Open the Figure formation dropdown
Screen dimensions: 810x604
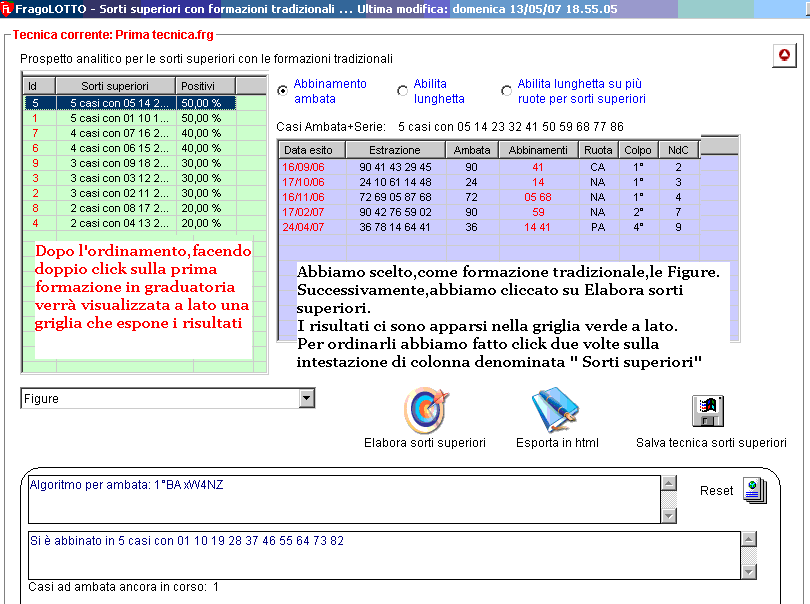(x=307, y=399)
